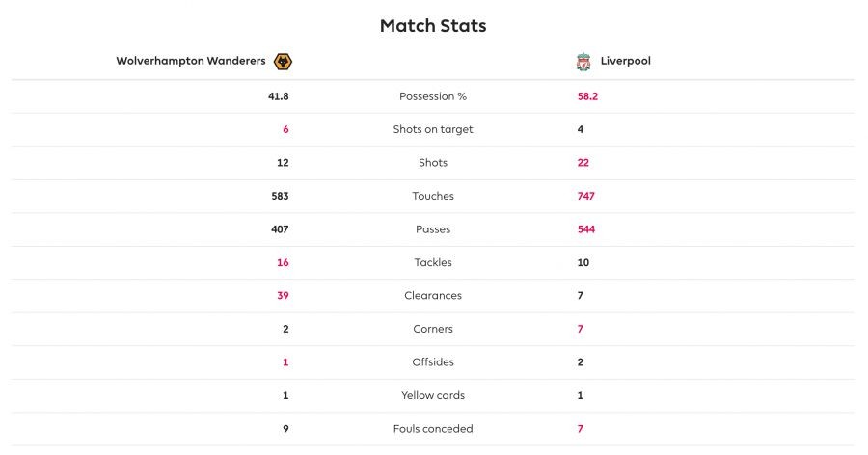
Task: Select the Possession % stat label
Action: tap(433, 96)
